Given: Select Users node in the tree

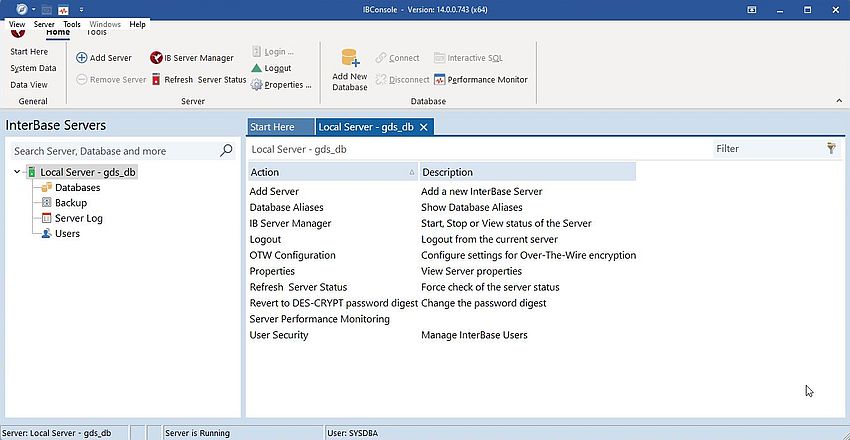Looking at the screenshot, I should [67, 234].
